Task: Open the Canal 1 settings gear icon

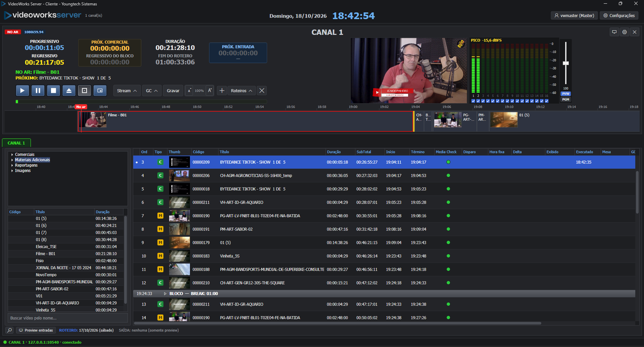Action: coord(625,32)
